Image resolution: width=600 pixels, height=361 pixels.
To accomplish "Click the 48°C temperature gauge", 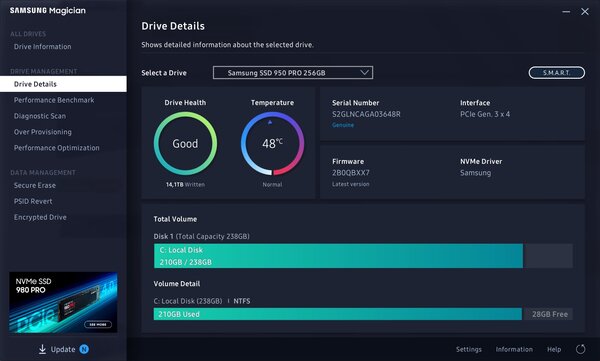I will [272, 144].
